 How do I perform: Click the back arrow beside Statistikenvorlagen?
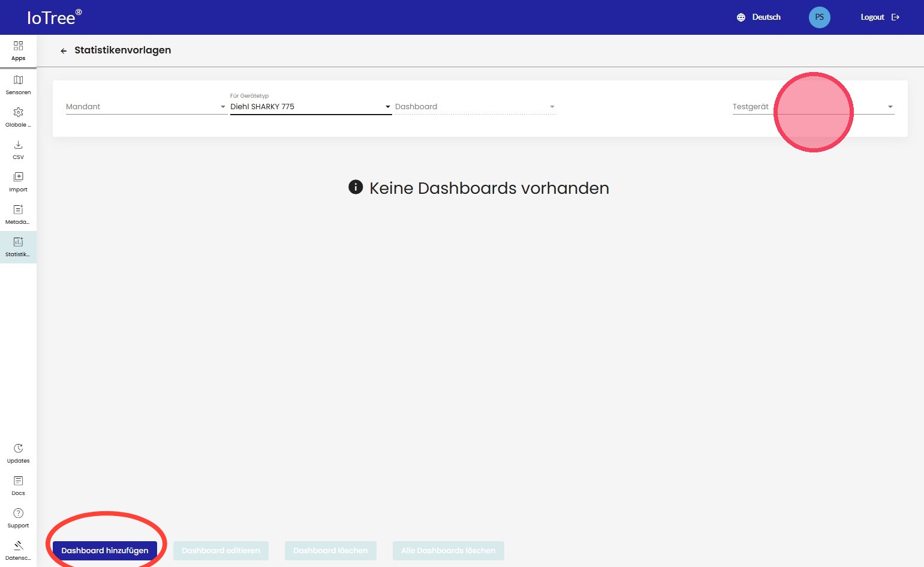tap(64, 51)
